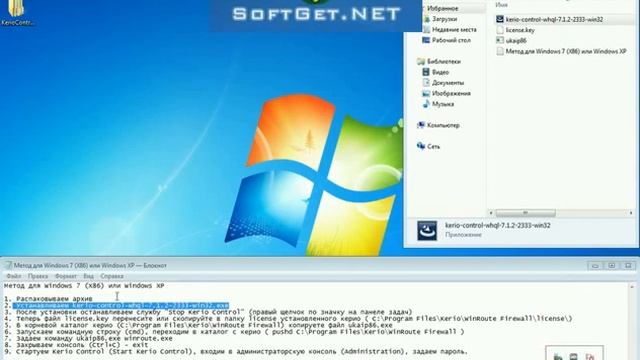Click the Компьютер icon in navigation pane
Image resolution: width=640 pixels, height=360 pixels.
coord(421,125)
